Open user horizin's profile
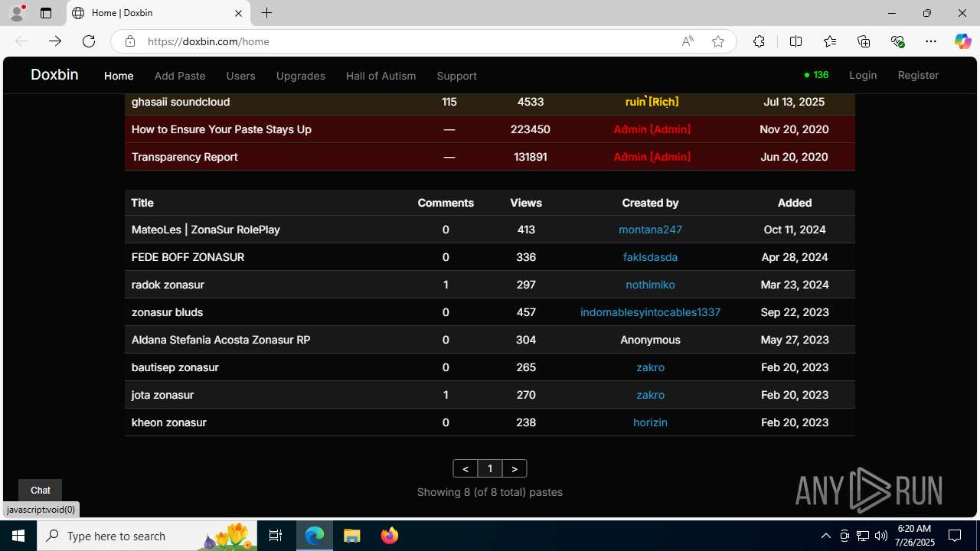980x551 pixels. coord(650,422)
